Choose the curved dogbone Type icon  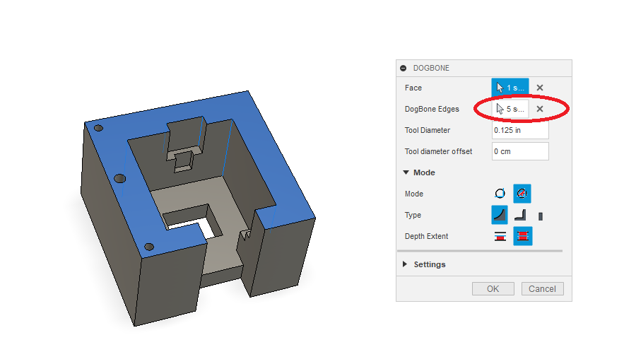tap(500, 215)
